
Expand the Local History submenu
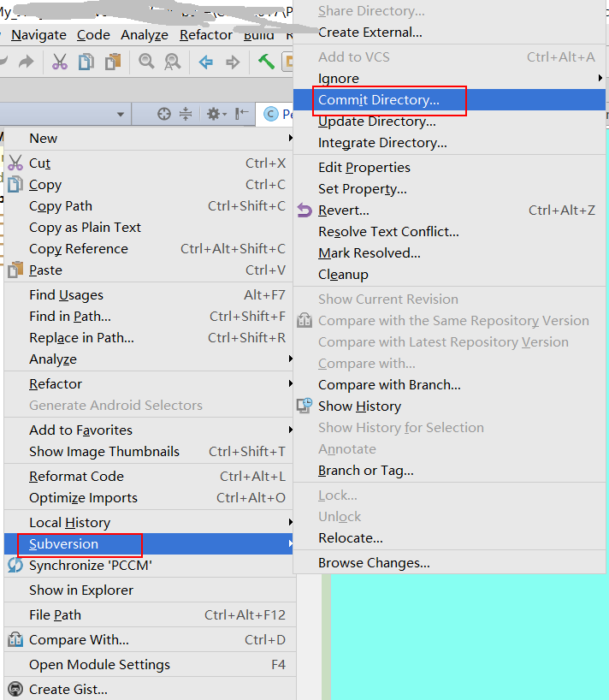[149, 523]
